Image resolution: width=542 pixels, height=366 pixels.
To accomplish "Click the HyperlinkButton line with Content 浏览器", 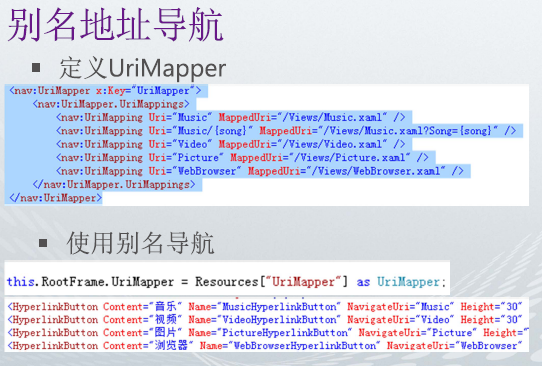I will (265, 346).
